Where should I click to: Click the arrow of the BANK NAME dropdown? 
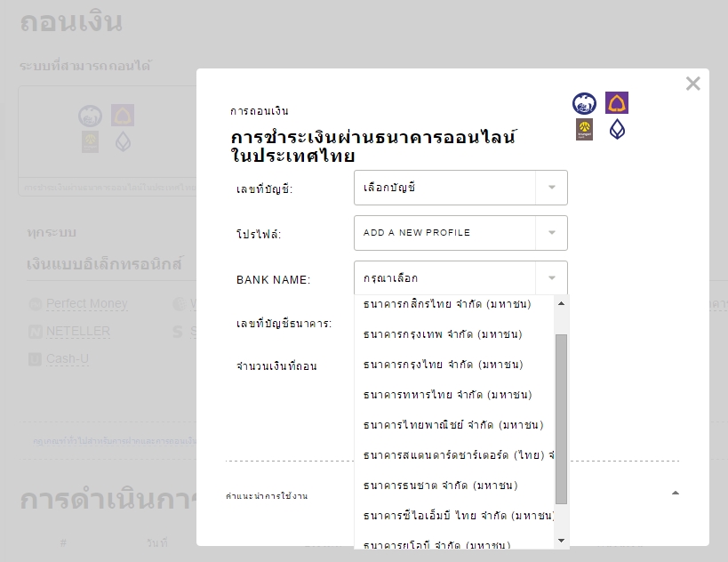tap(552, 277)
